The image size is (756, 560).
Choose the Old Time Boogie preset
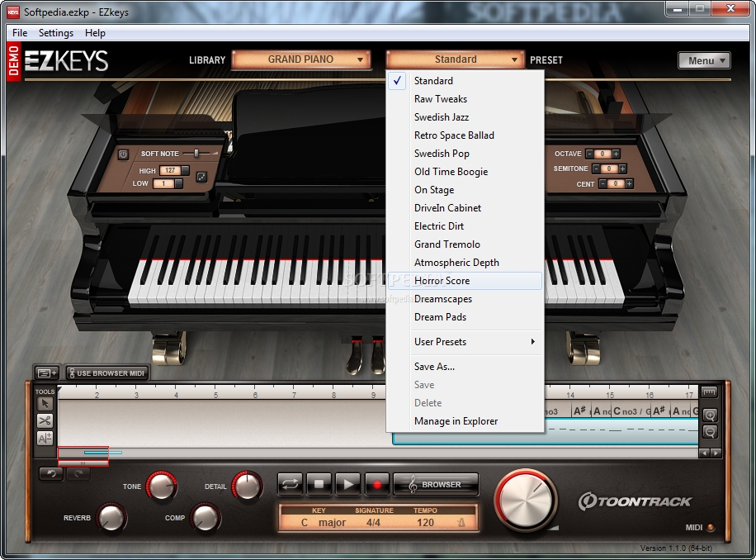tap(465, 171)
